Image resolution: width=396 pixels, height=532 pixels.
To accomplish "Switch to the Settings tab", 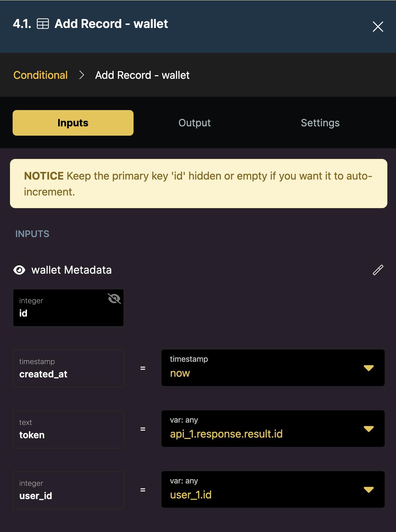I will pyautogui.click(x=320, y=123).
